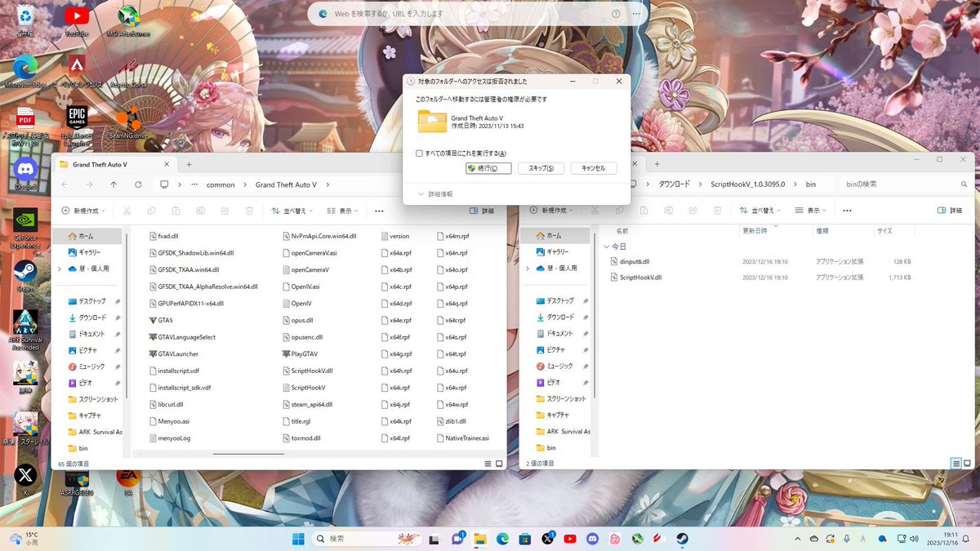
Task: Open 新規作成 dropdown in bin window
Action: click(553, 211)
